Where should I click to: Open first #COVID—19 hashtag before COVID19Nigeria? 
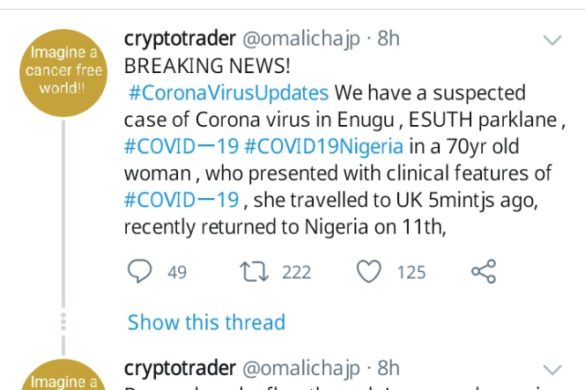coord(181,147)
